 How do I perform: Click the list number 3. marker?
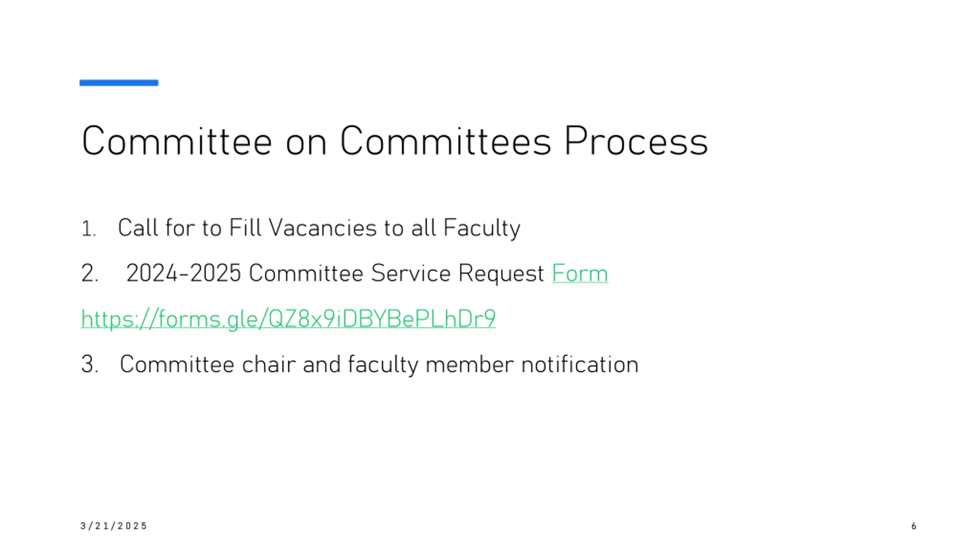pyautogui.click(x=90, y=364)
